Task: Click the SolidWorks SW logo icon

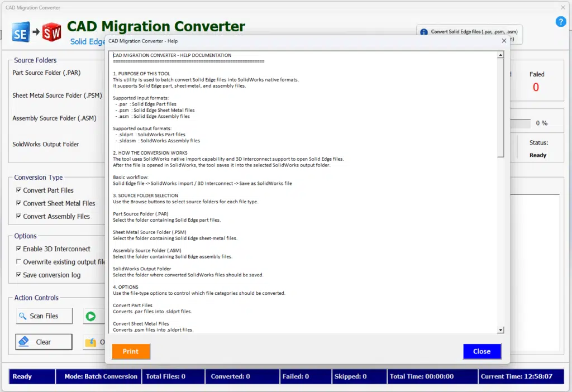Action: (x=51, y=32)
